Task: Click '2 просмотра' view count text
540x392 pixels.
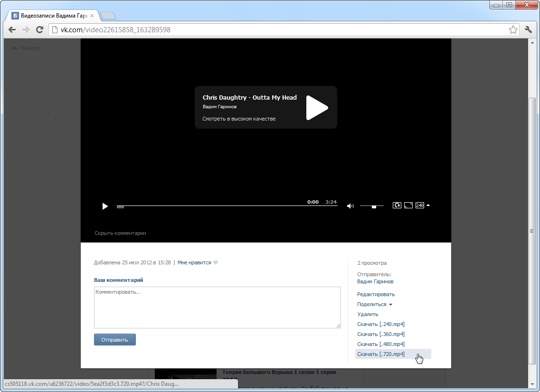Action: [x=371, y=263]
